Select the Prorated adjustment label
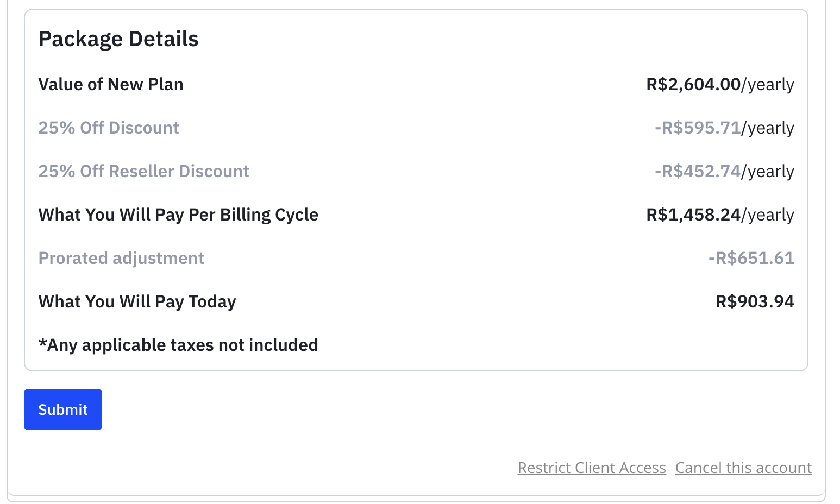The width and height of the screenshot is (840, 504). [121, 258]
